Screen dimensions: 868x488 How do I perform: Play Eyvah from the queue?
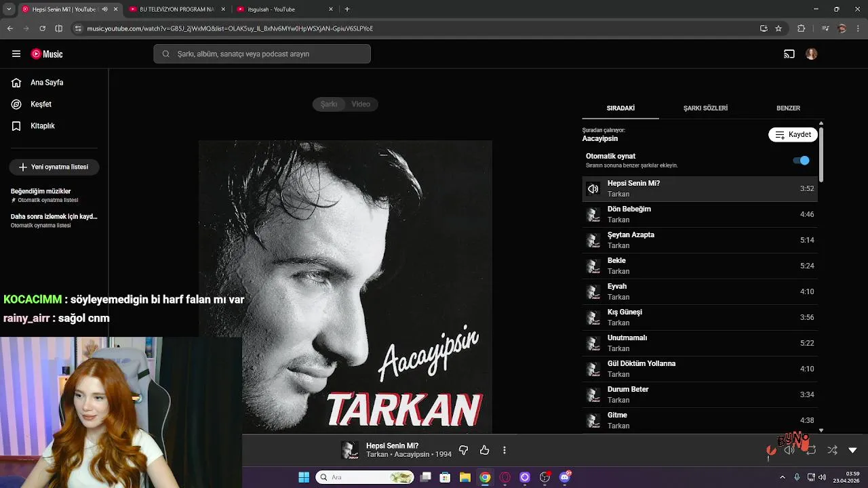(x=700, y=292)
